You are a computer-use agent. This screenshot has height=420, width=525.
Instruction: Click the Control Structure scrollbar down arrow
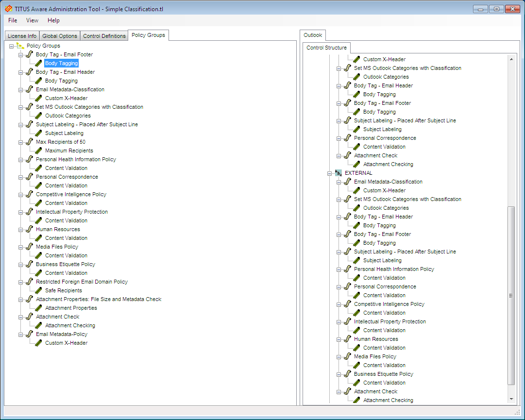(x=511, y=399)
